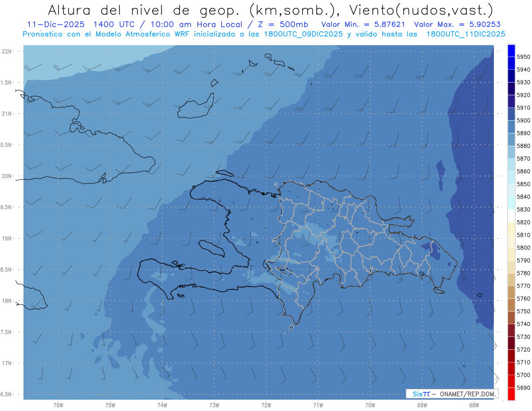Image resolution: width=532 pixels, height=411 pixels.
Task: Click the latitude label 8.5N
Action: (6, 270)
